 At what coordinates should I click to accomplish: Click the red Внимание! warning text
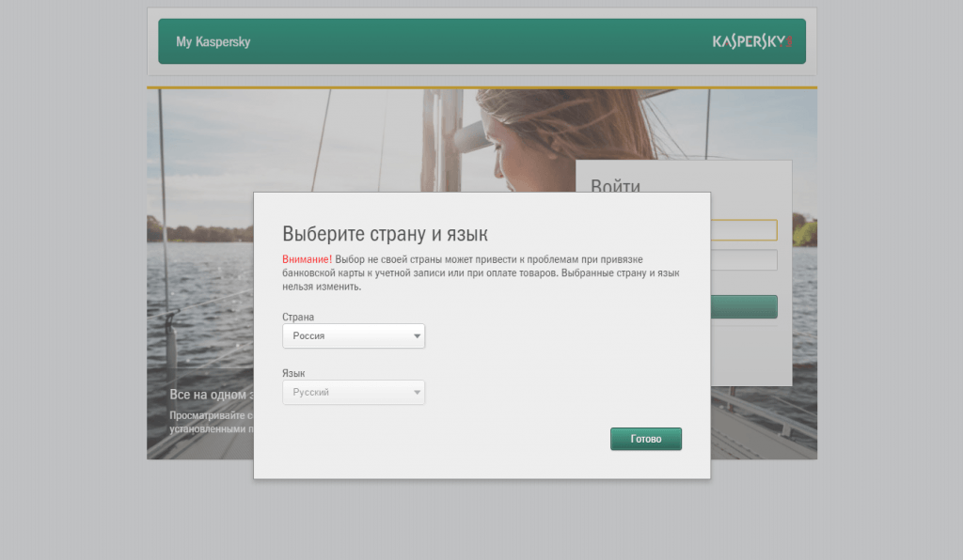point(307,258)
